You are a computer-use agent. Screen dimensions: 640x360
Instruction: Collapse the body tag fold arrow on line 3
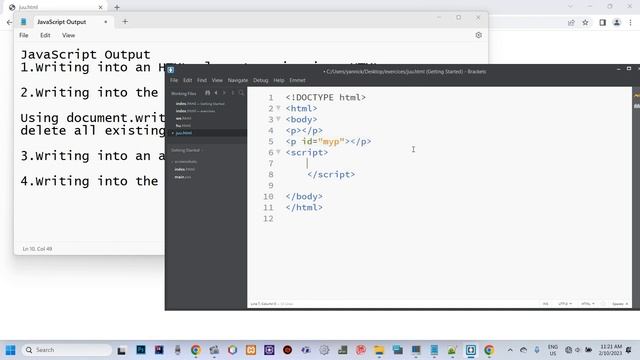click(279, 119)
